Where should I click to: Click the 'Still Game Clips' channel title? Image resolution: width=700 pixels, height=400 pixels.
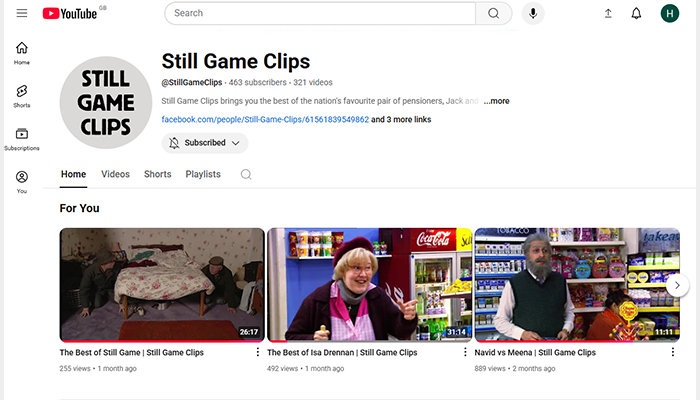click(x=236, y=61)
